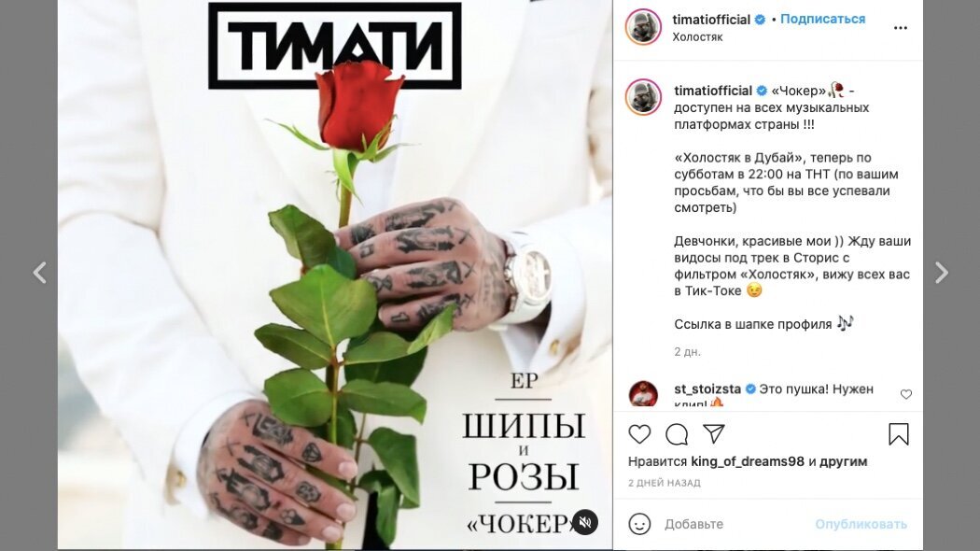This screenshot has width=980, height=551.
Task: Save post with bookmark icon
Action: coord(898,434)
